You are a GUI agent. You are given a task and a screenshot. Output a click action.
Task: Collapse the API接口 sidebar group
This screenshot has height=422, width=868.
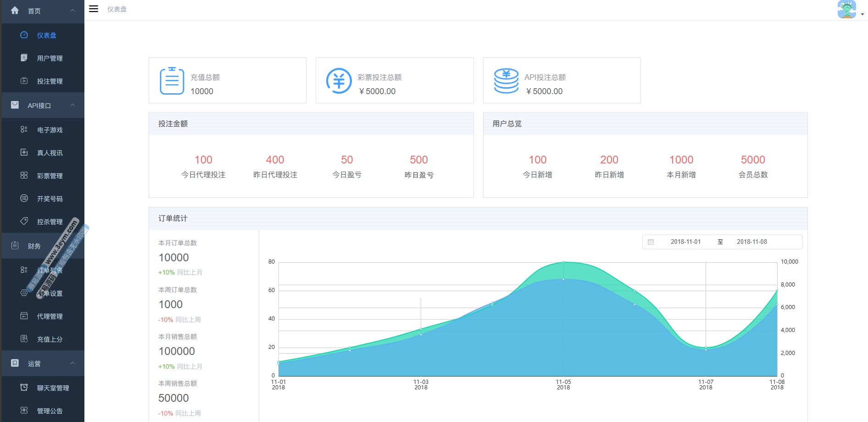click(x=72, y=105)
